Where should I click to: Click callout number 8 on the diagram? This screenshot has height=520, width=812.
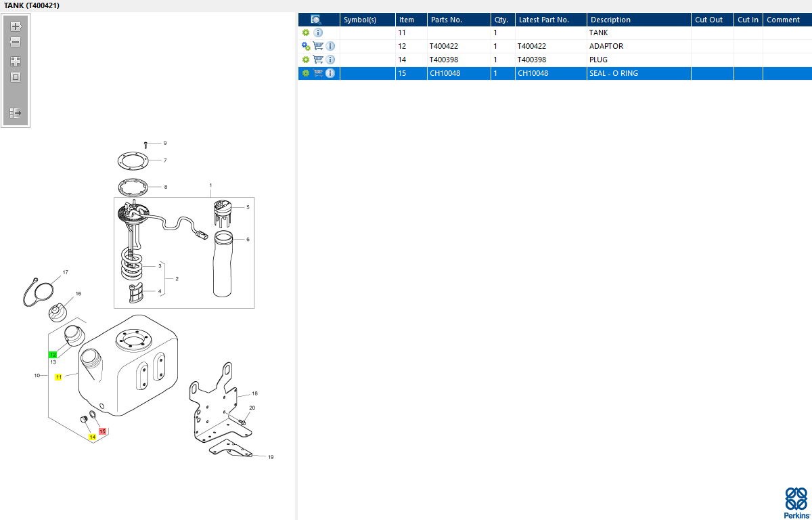pos(165,187)
